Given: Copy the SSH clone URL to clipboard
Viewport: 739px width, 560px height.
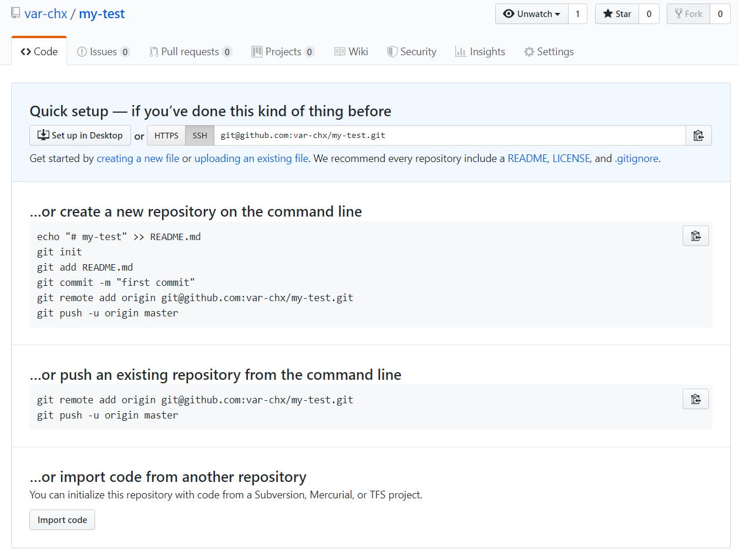Looking at the screenshot, I should pos(698,136).
